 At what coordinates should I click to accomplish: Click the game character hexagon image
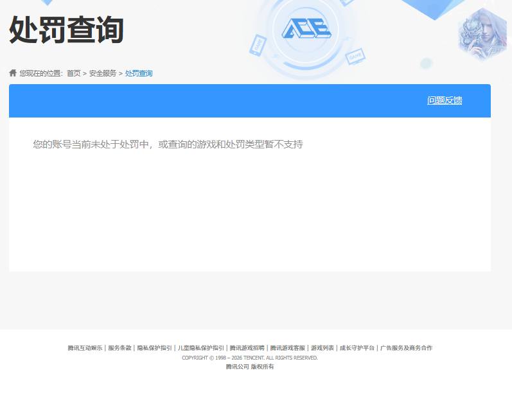pos(484,35)
